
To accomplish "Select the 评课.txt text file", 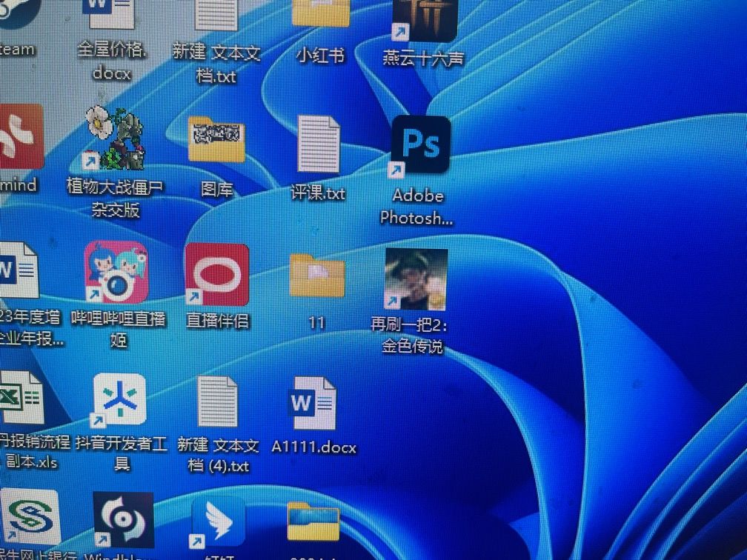I will click(318, 144).
